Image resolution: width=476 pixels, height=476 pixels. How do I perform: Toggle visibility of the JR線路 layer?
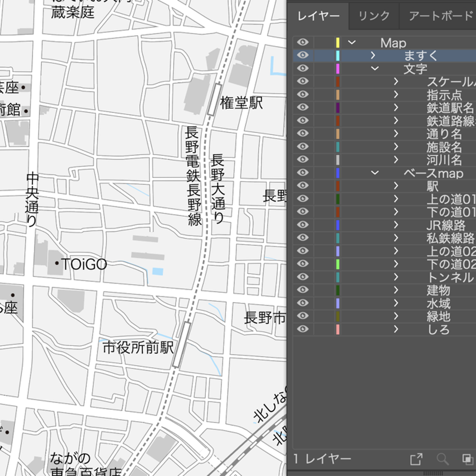coord(303,225)
